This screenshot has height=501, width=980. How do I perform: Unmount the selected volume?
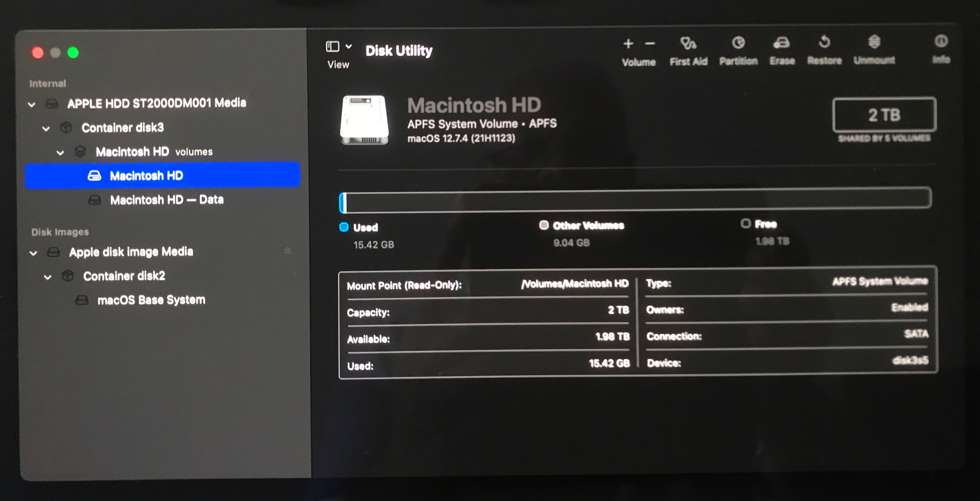[874, 42]
